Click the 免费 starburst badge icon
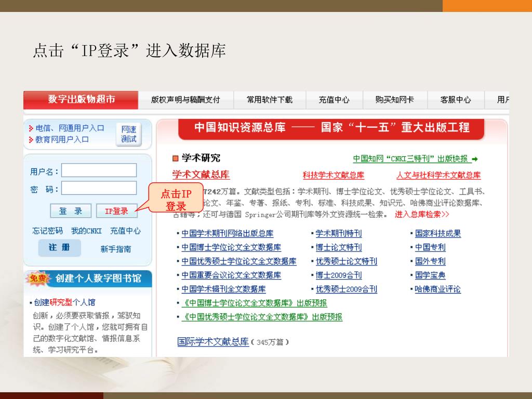Viewport: 532px width, 399px height. pyautogui.click(x=37, y=278)
